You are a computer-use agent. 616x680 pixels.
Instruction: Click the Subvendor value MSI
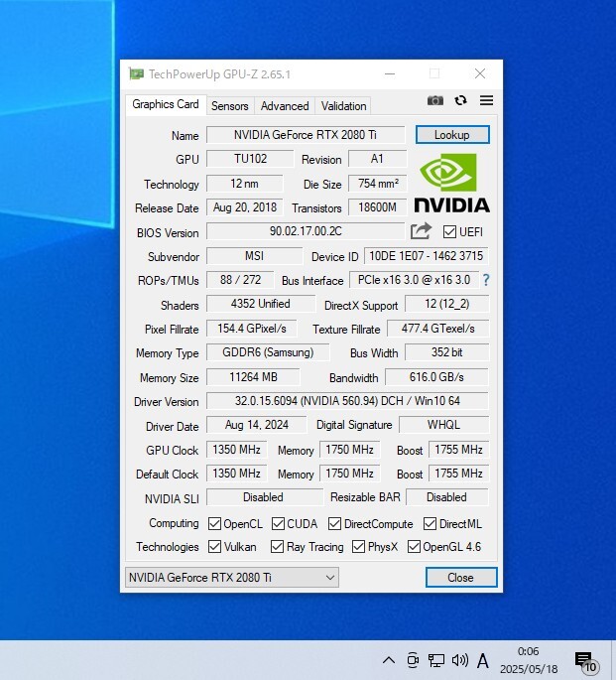click(x=254, y=256)
